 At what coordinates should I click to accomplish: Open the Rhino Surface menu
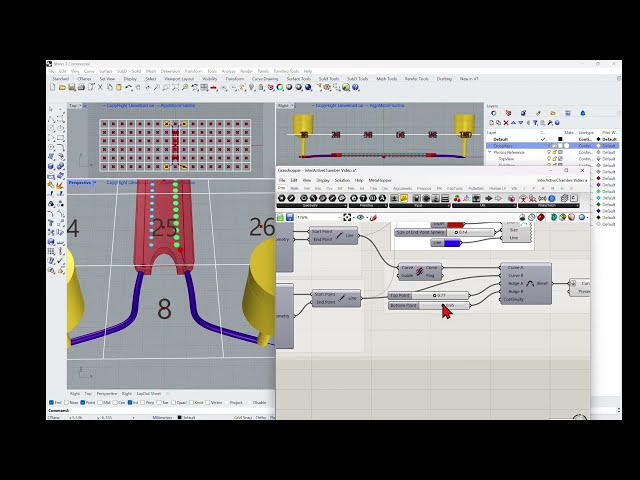pyautogui.click(x=105, y=71)
